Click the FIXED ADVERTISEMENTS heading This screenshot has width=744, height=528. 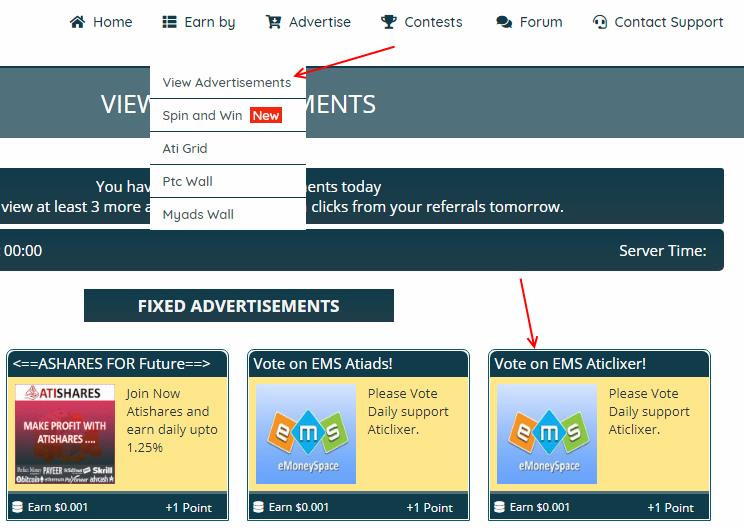tap(239, 306)
